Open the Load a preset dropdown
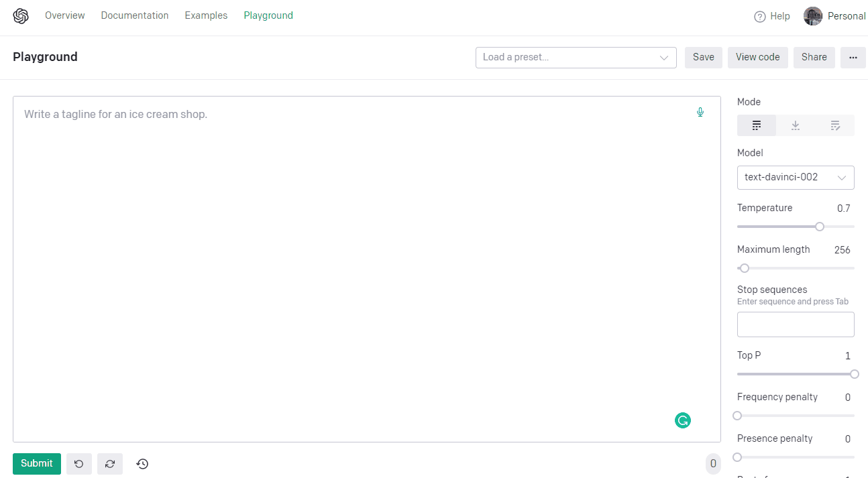The width and height of the screenshot is (868, 478). tap(576, 58)
